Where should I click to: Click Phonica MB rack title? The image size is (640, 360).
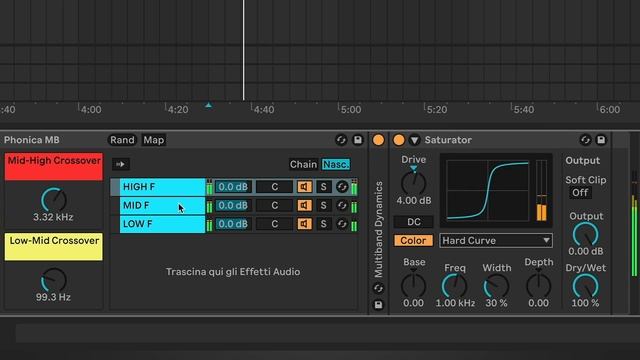click(32, 140)
